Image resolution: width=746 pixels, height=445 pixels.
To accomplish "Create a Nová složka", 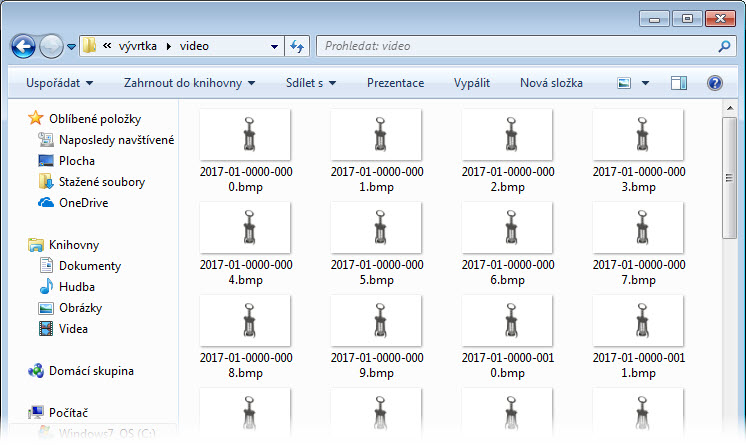I will point(551,83).
